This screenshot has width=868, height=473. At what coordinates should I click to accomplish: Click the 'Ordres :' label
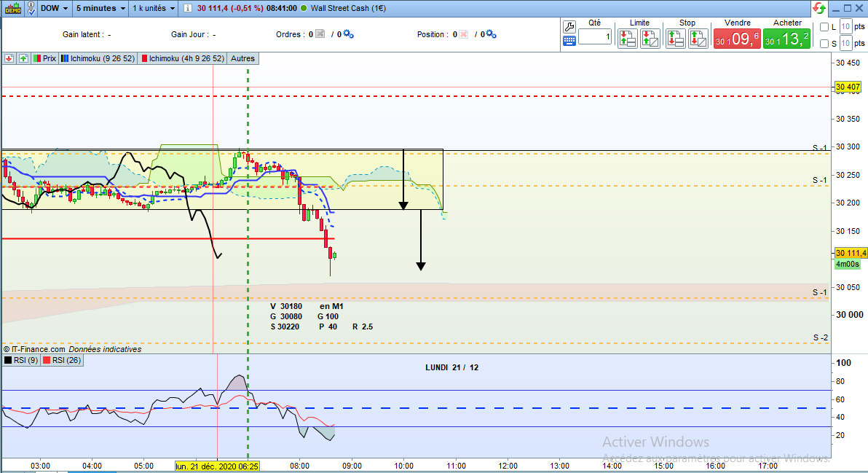point(291,34)
